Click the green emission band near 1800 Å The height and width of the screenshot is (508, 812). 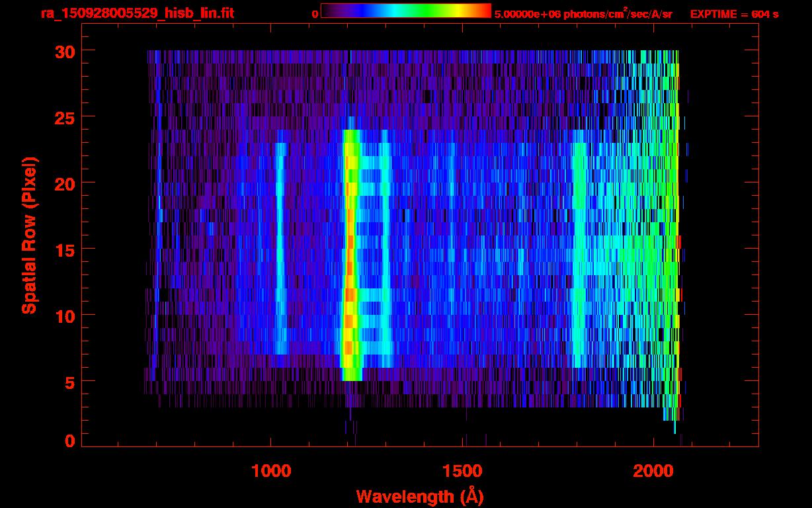point(579,251)
